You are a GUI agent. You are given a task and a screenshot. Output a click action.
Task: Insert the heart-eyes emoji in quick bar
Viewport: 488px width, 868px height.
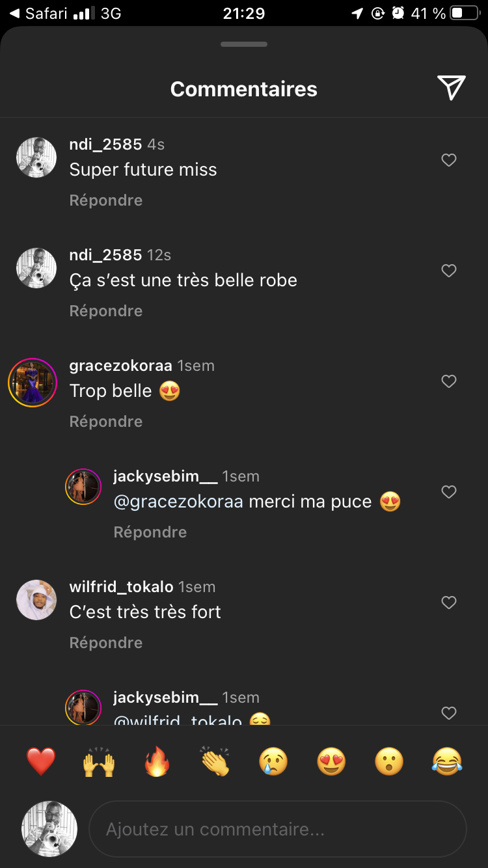(331, 761)
